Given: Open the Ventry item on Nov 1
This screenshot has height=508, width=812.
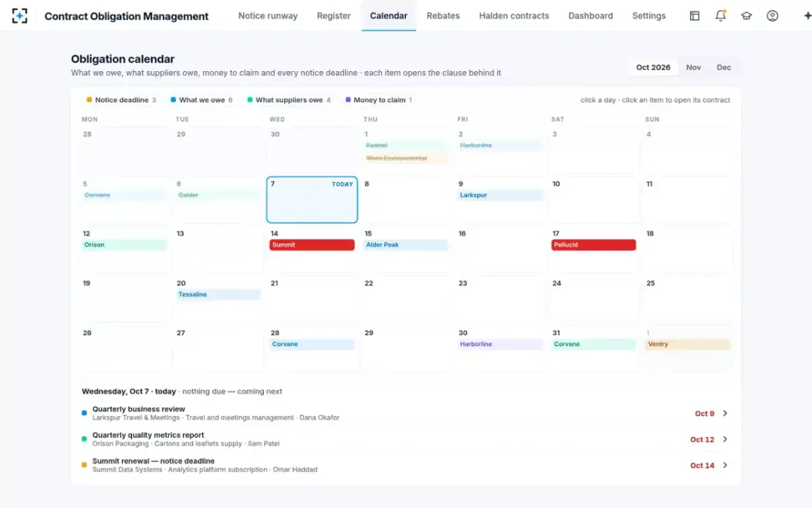Looking at the screenshot, I should click(x=687, y=344).
